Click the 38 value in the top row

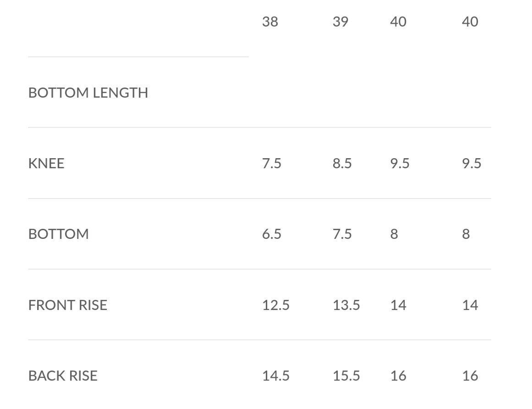[270, 22]
